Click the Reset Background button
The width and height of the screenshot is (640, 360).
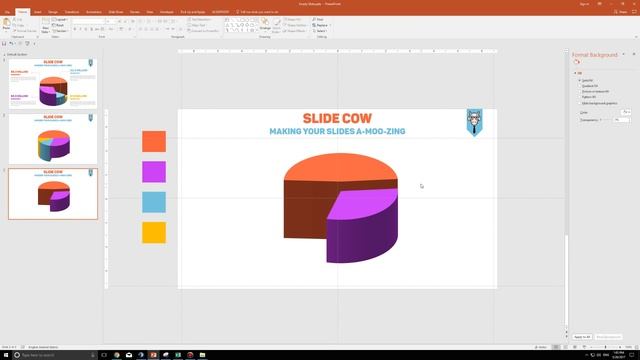point(608,337)
